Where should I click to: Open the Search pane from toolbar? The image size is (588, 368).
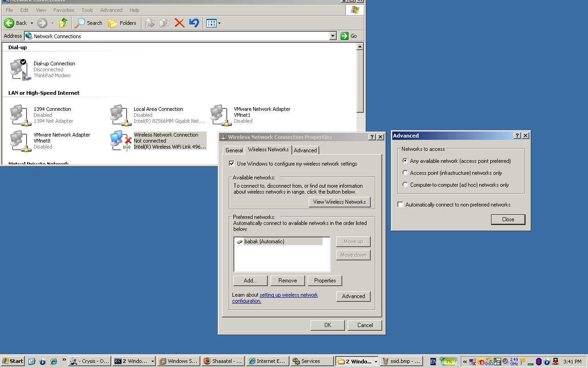click(89, 23)
